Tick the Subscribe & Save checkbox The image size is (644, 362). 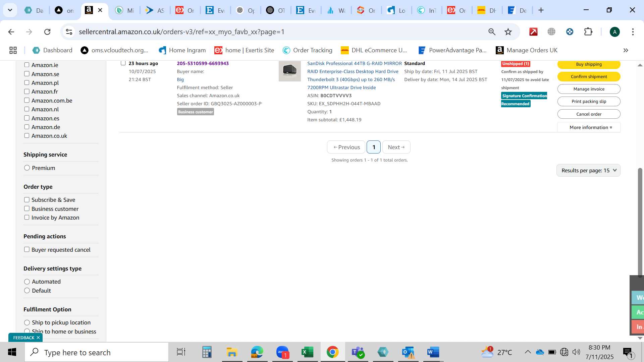(27, 200)
